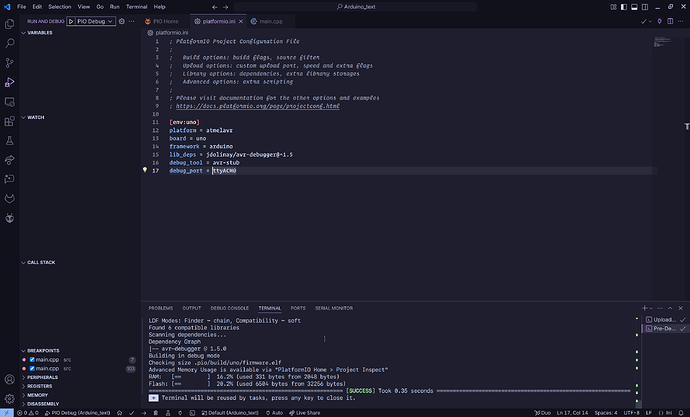Open the Source Control view

[x=9, y=63]
